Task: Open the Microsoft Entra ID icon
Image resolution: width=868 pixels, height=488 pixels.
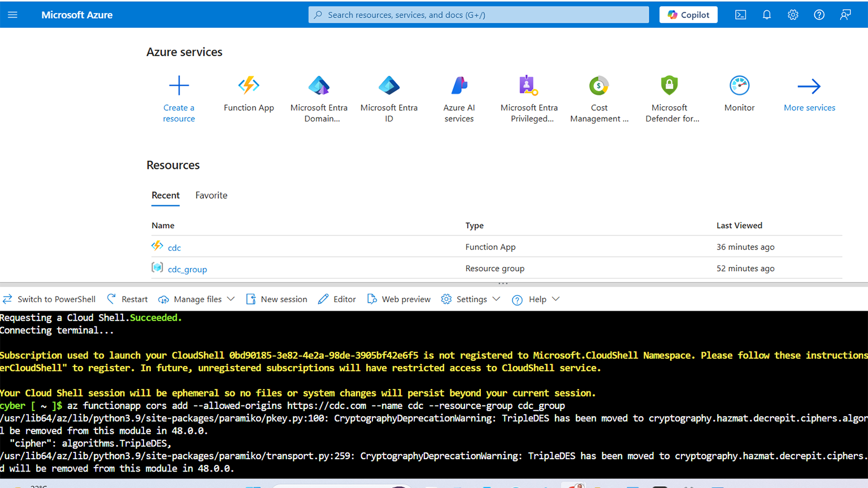Action: 389,85
